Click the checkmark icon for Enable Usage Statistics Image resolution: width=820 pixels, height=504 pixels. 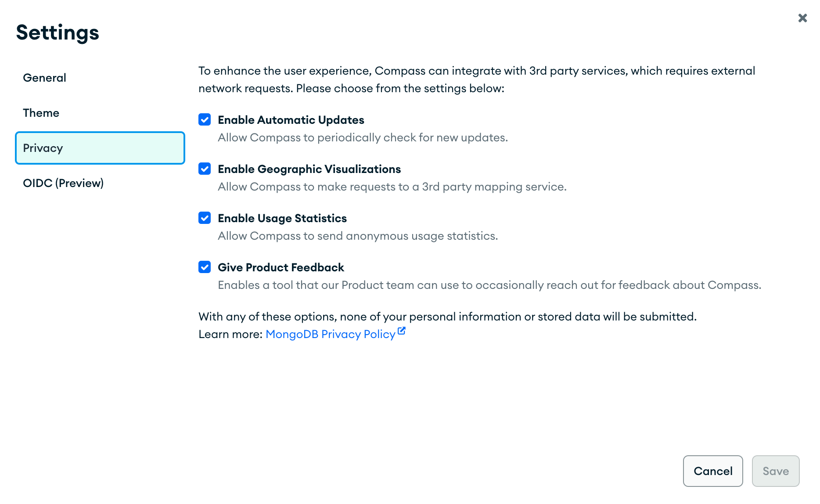click(205, 218)
